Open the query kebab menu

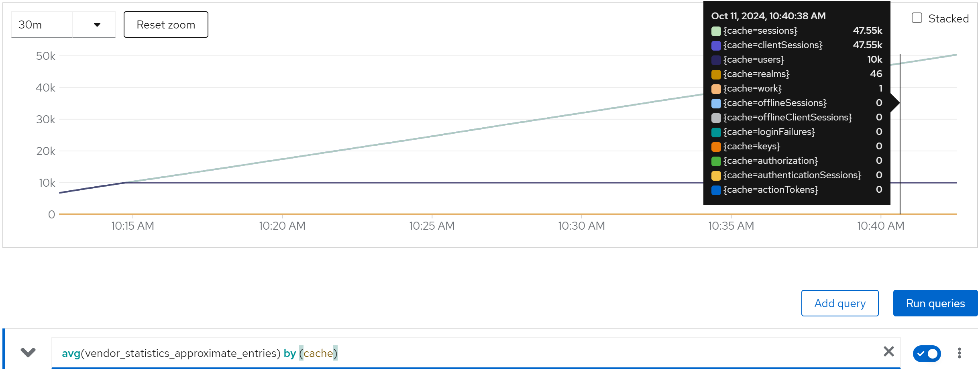click(x=959, y=353)
